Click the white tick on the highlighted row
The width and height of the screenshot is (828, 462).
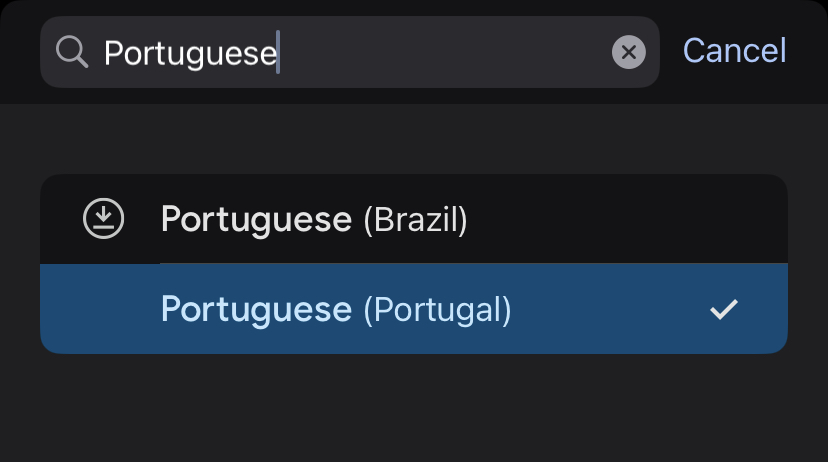[723, 310]
